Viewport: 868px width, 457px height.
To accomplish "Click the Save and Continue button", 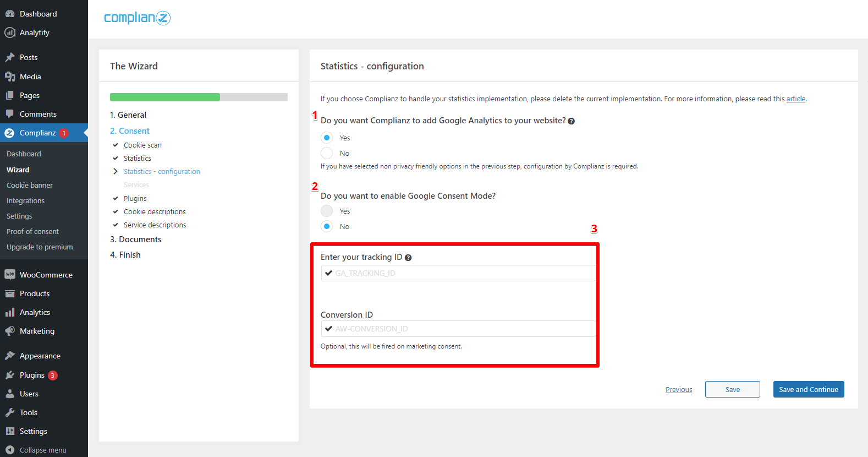I will pos(809,389).
